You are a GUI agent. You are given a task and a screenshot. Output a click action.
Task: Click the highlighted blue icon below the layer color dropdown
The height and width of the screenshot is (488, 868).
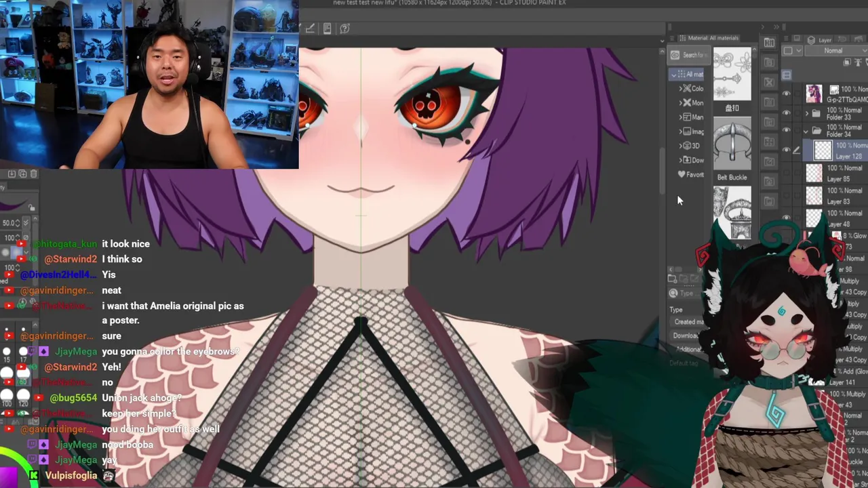787,75
